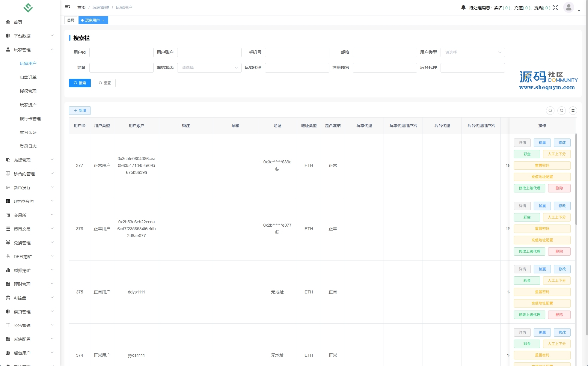Close the 玩家用户 tab

pyautogui.click(x=103, y=20)
